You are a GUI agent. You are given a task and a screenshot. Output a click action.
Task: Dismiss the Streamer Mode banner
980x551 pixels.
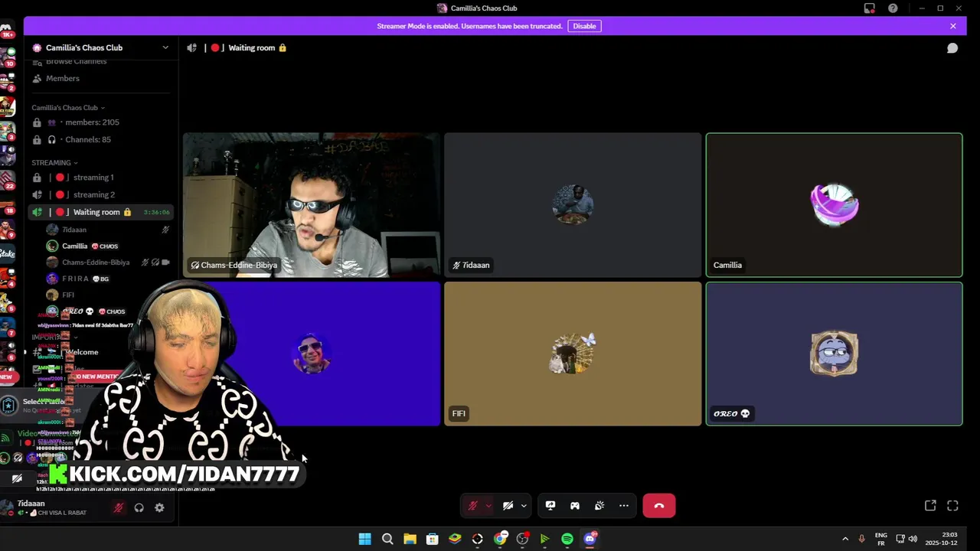click(x=953, y=26)
